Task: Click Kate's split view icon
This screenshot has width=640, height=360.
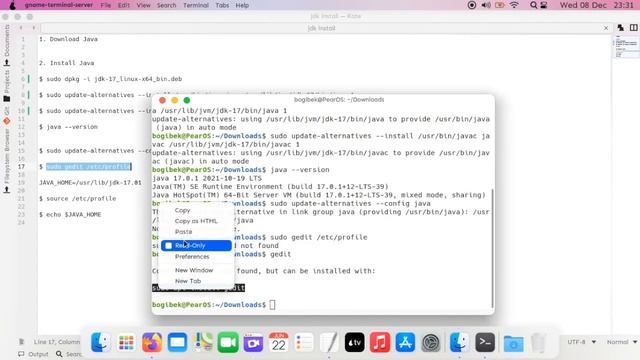Action: click(x=633, y=28)
